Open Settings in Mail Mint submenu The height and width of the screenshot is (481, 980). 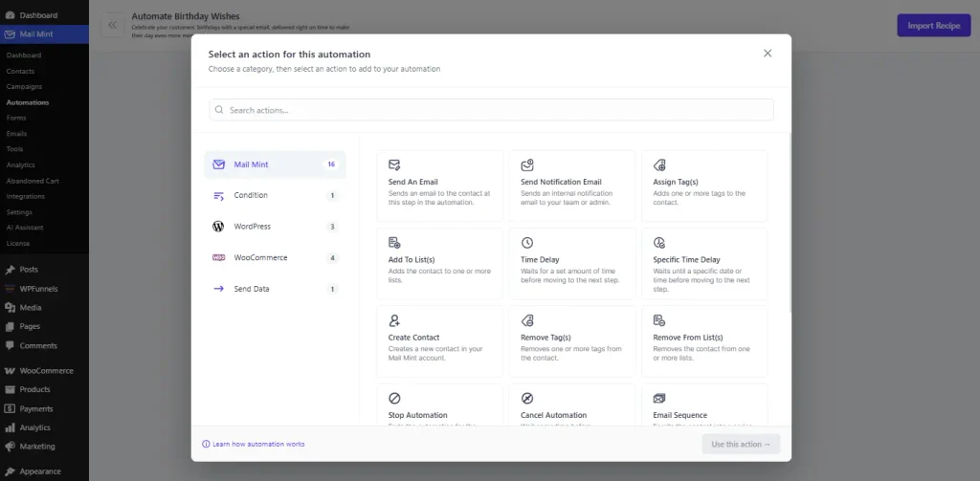(x=19, y=211)
